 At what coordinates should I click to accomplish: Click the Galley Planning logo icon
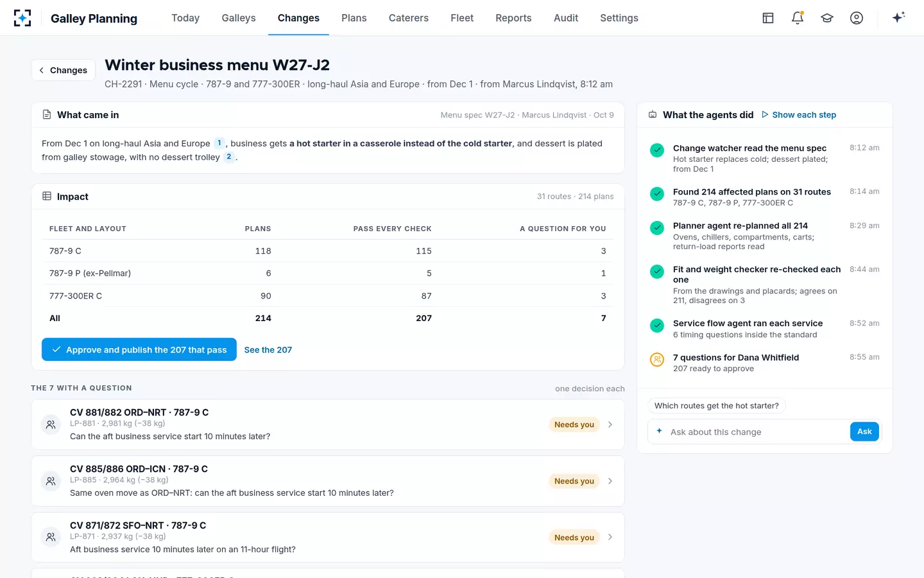(22, 18)
